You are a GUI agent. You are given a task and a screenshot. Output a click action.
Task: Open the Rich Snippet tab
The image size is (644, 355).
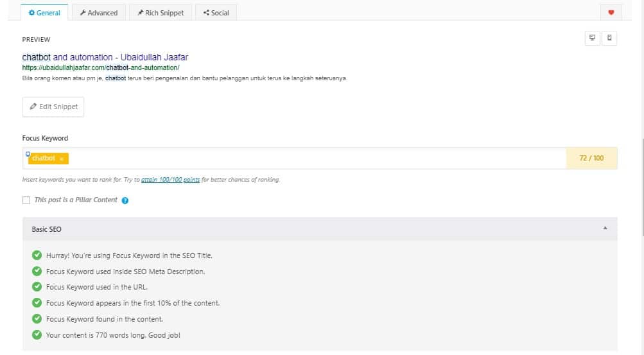click(x=161, y=13)
